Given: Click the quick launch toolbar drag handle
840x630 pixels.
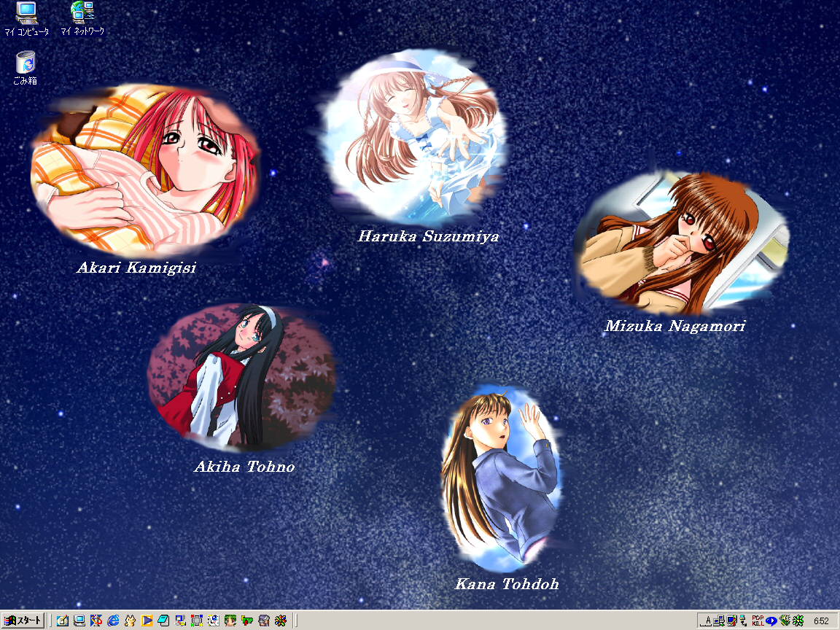Looking at the screenshot, I should point(50,621).
